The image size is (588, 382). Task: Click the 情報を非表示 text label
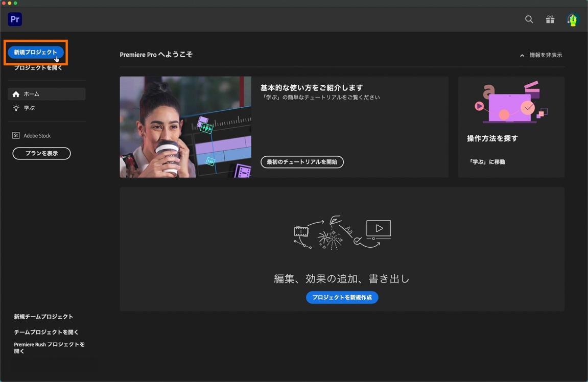point(546,55)
